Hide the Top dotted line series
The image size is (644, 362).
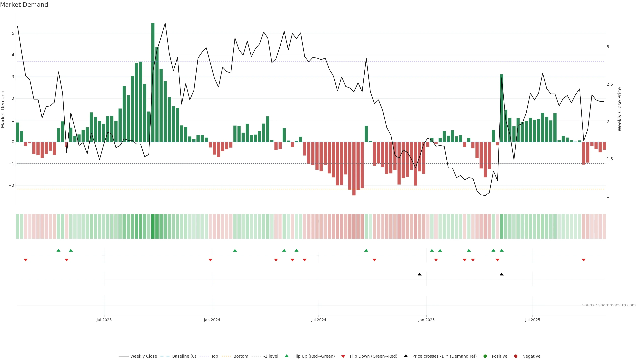pyautogui.click(x=214, y=356)
